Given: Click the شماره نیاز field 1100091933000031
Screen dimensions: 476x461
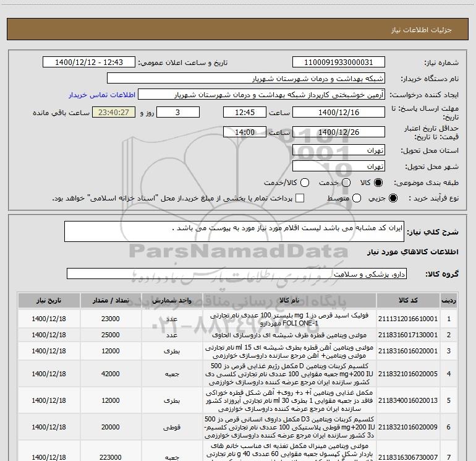Looking at the screenshot, I should pos(339,62).
